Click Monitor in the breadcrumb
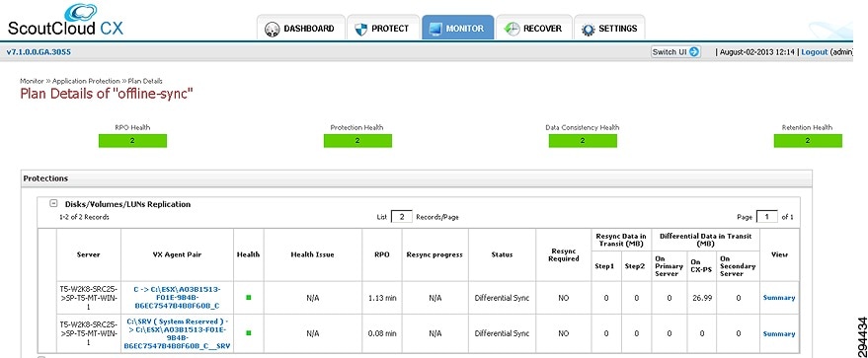 click(32, 81)
